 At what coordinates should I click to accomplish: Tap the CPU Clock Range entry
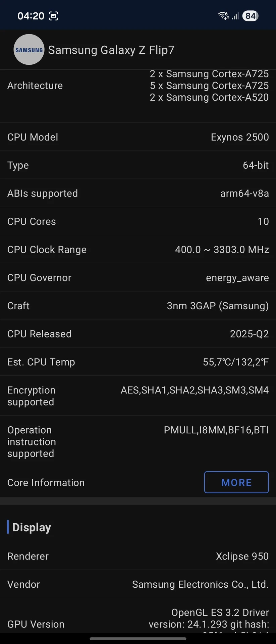(138, 250)
